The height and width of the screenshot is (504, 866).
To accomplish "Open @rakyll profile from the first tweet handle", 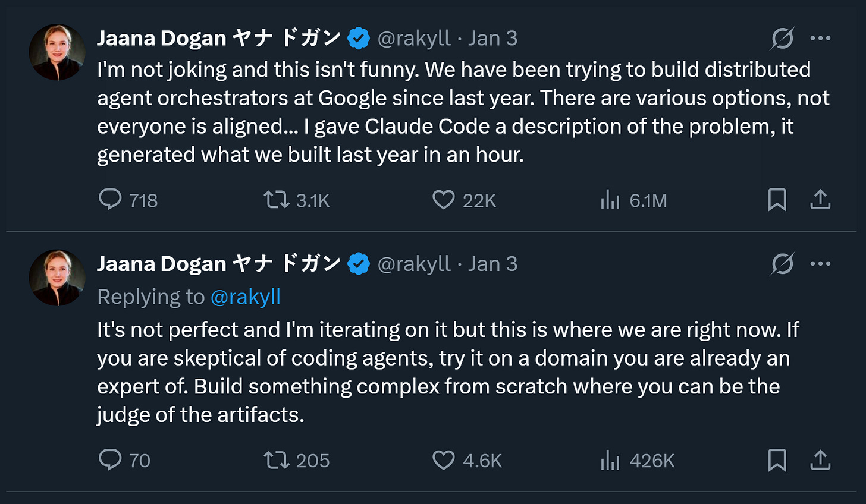I will [x=415, y=37].
